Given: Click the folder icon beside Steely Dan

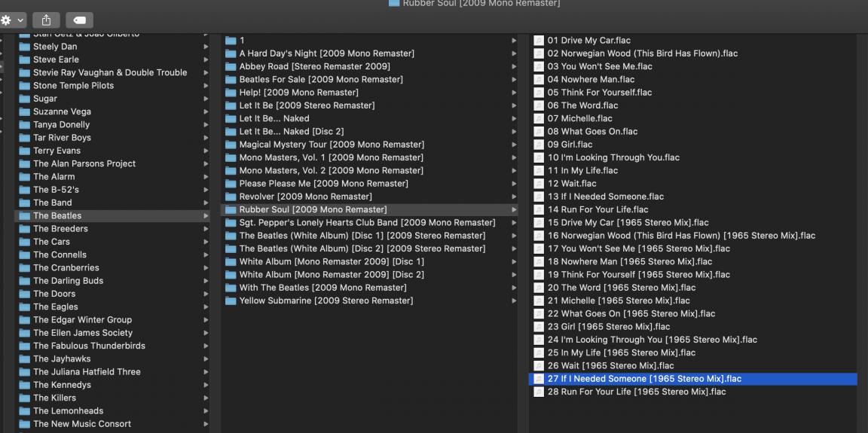Looking at the screenshot, I should click(24, 47).
